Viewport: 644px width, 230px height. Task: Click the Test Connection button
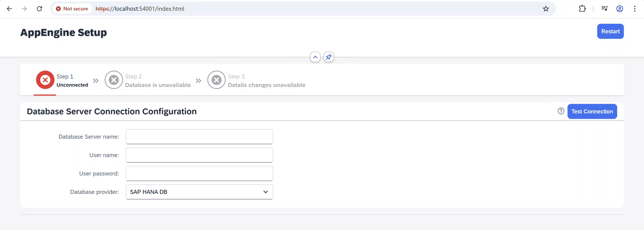[592, 111]
